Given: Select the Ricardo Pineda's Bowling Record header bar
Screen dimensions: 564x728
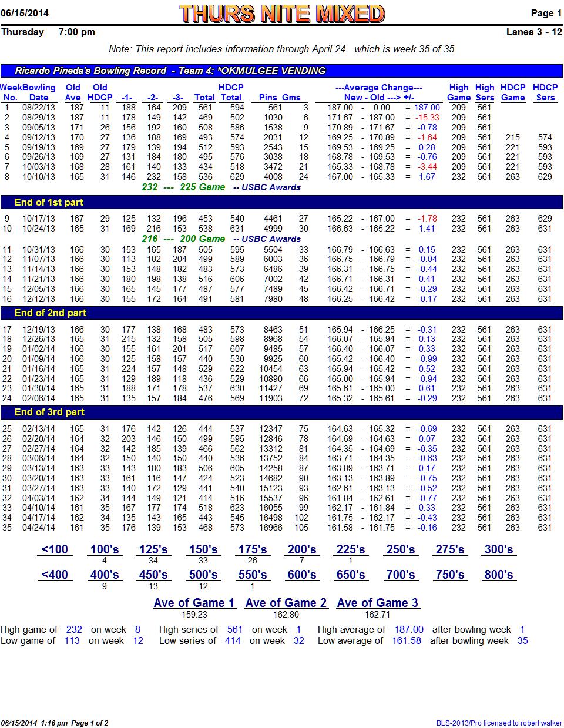Looking at the screenshot, I should (281, 71).
